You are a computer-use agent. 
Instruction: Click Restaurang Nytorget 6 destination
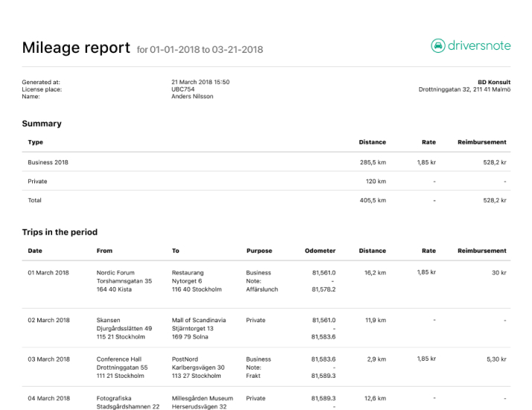coord(197,281)
